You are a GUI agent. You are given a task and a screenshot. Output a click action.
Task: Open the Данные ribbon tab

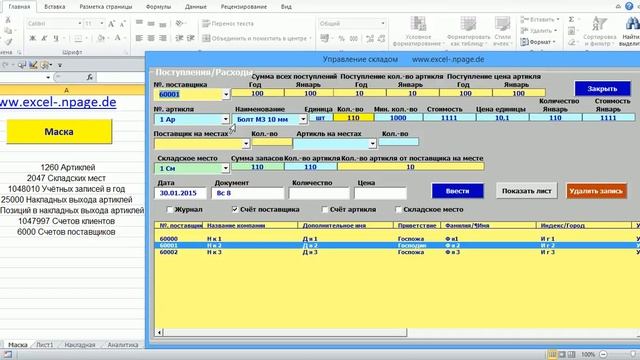[196, 7]
